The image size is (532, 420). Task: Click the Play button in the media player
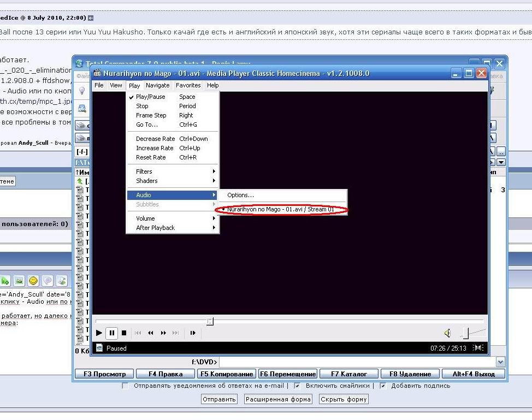99,333
